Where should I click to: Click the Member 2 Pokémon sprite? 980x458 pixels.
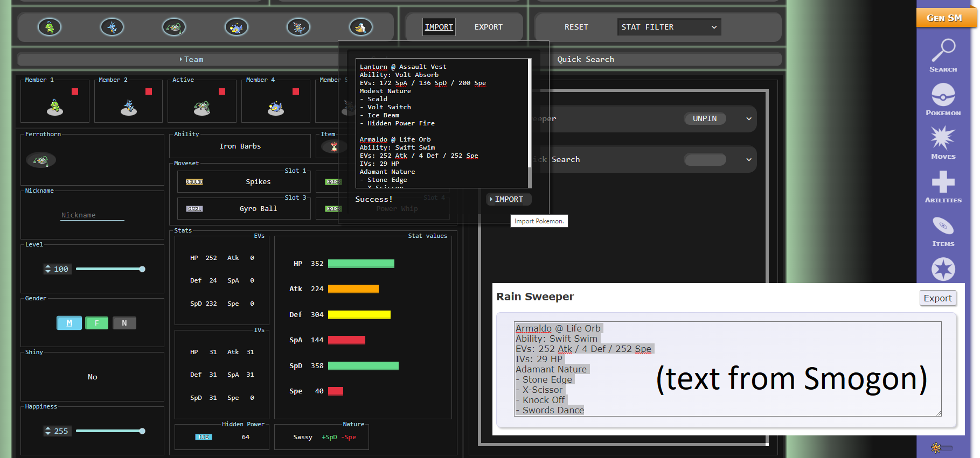128,107
